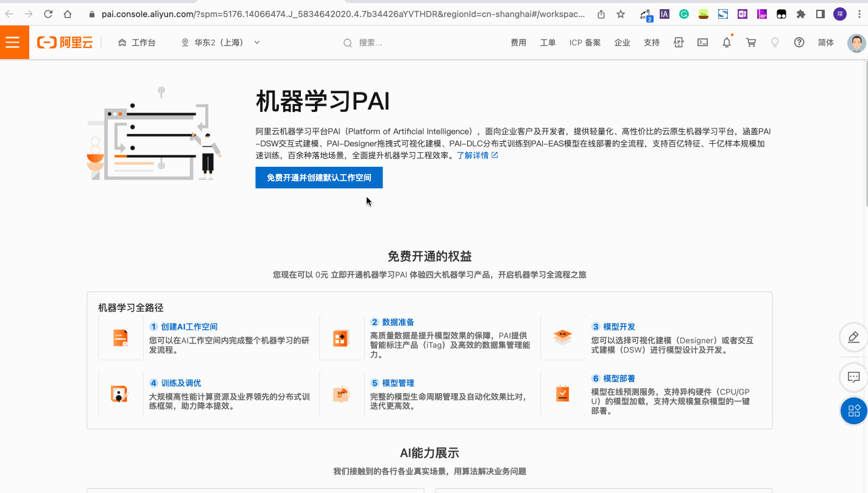The image size is (868, 493).
Task: Click the 模型管理 step icon
Action: pos(342,394)
